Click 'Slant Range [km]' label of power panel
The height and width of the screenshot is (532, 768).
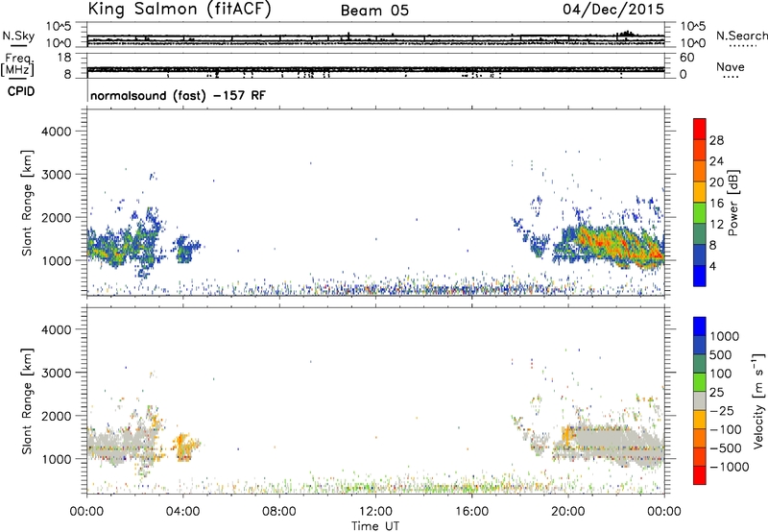[x=27, y=203]
